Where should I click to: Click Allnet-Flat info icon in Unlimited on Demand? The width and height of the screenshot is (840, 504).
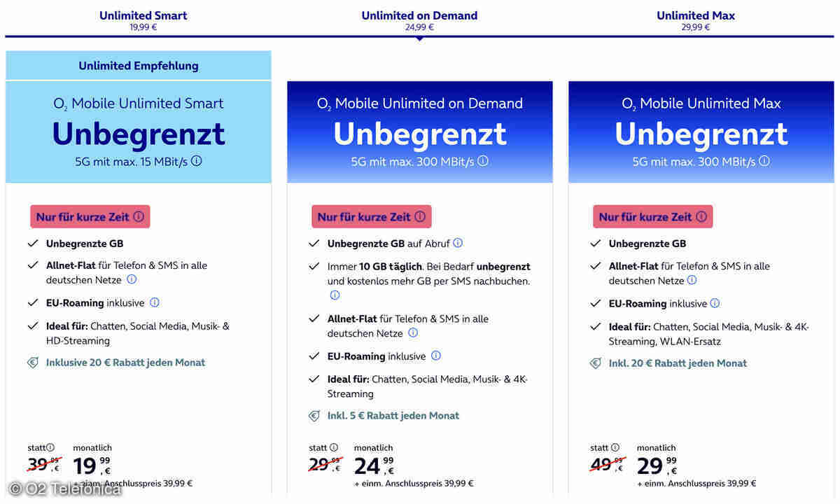click(x=413, y=332)
